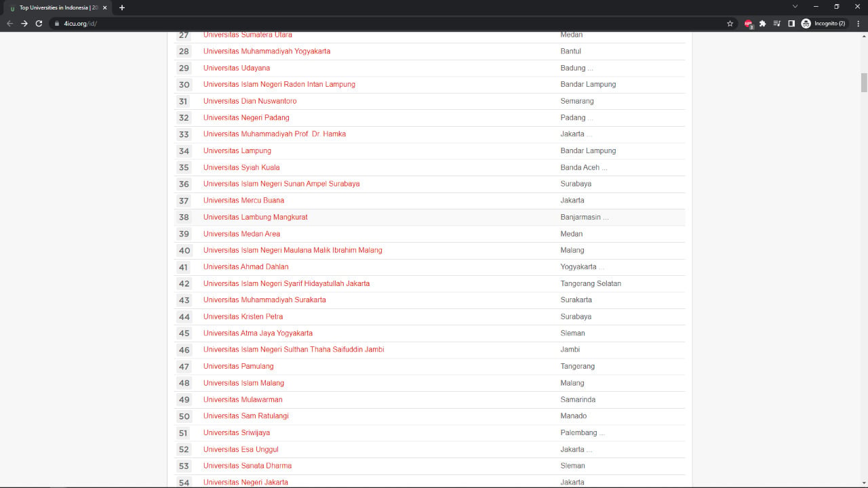Open the Extensions puzzle-piece menu
This screenshot has height=488, width=868.
[x=762, y=23]
